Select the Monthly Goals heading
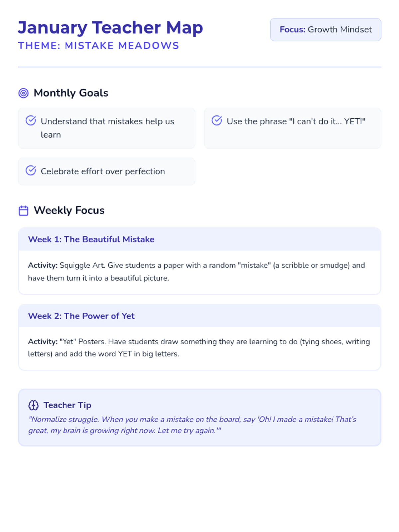399x532 pixels. tap(71, 93)
